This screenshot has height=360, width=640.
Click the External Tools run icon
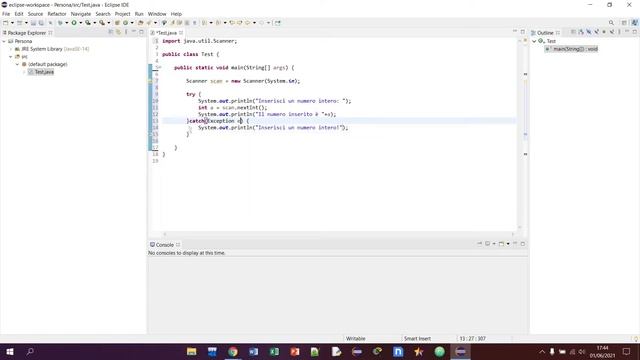pyautogui.click(x=102, y=23)
